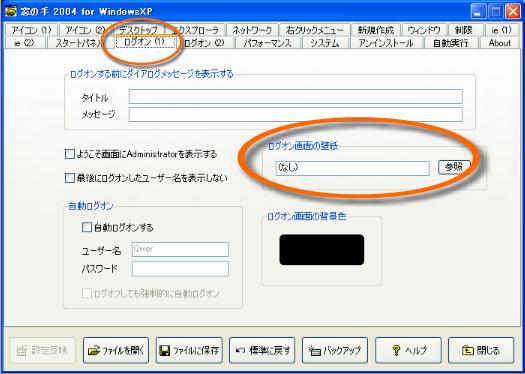The width and height of the screenshot is (525, 374).
Task: Open the システム tab
Action: click(x=325, y=43)
